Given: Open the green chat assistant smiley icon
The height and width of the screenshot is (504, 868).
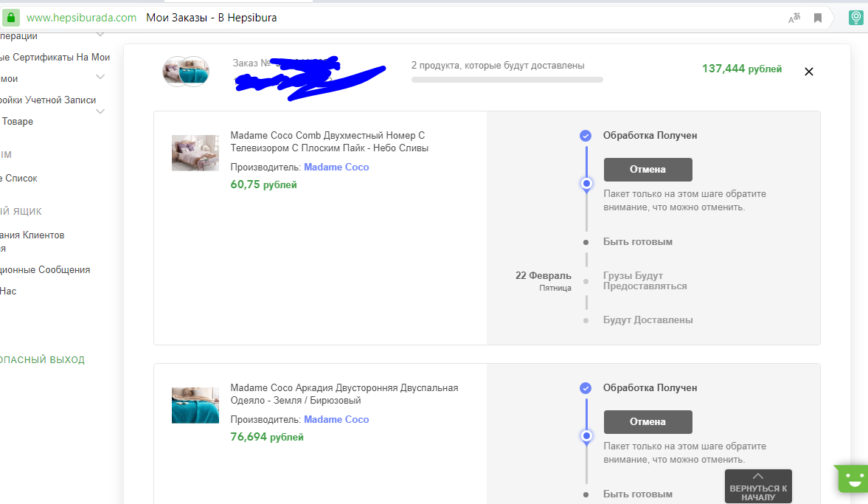Looking at the screenshot, I should [853, 478].
